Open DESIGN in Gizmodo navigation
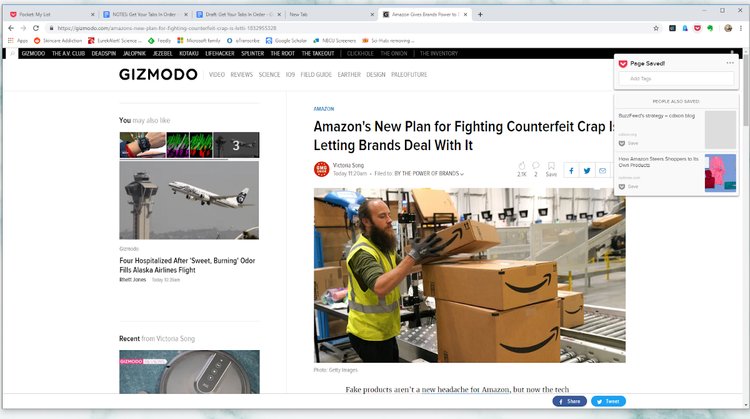Screen dimensions: 750x419 [x=376, y=75]
